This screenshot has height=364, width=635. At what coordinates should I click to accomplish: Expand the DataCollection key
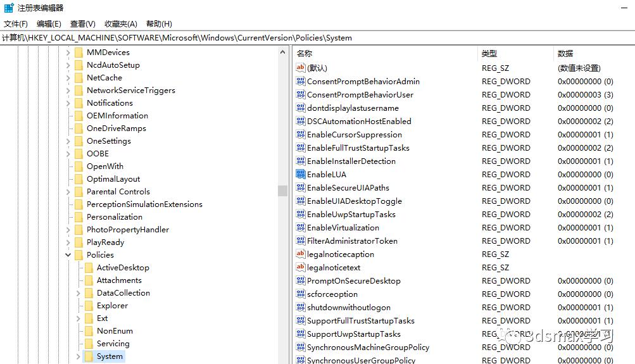(78, 293)
